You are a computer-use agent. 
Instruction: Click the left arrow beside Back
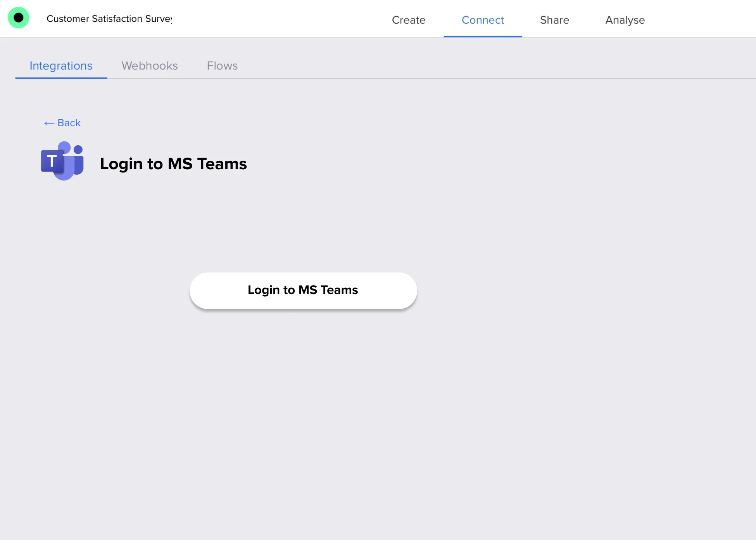[49, 123]
